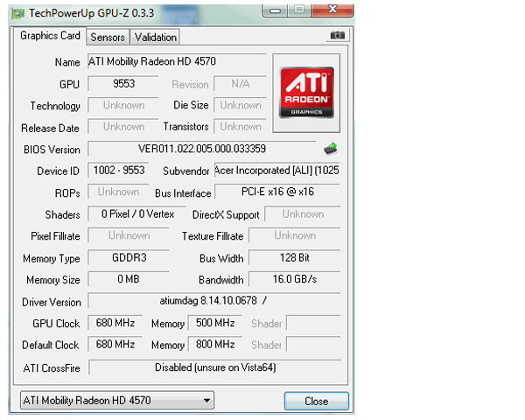The height and width of the screenshot is (420, 525).
Task: Click the Default Clock 680 MHz field
Action: click(115, 344)
